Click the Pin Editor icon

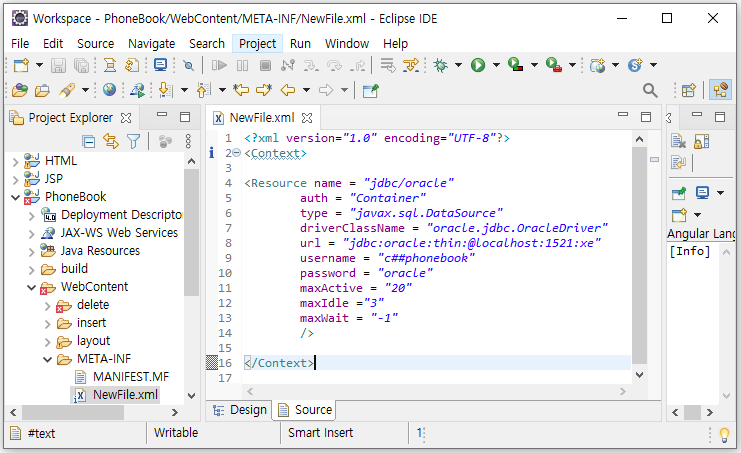[370, 90]
